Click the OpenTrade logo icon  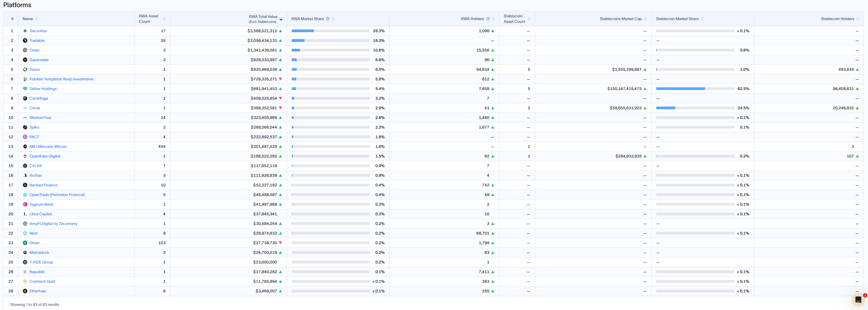click(x=25, y=195)
